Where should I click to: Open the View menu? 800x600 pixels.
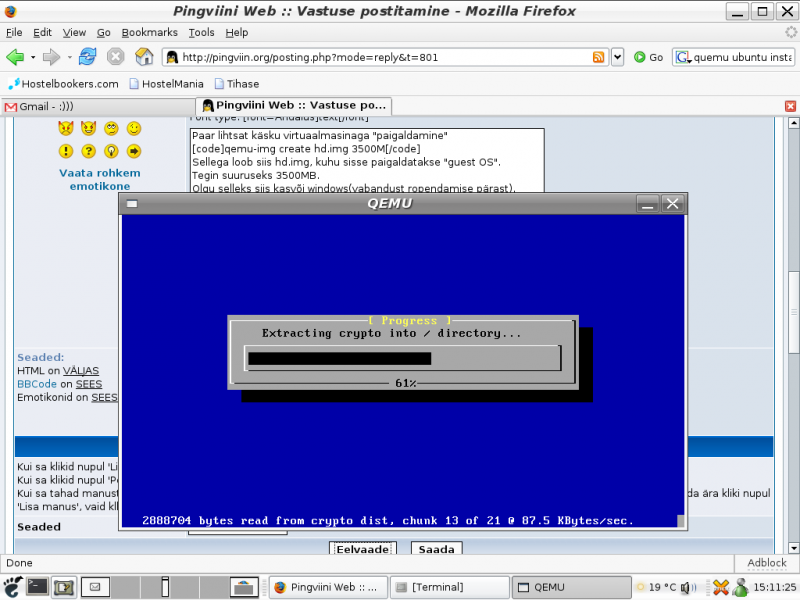[x=74, y=33]
